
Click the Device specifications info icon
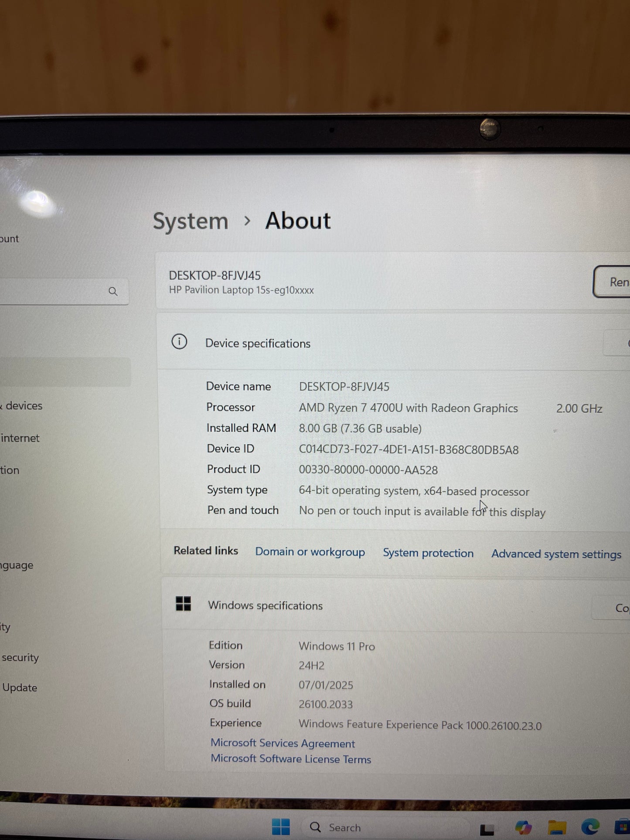click(x=179, y=342)
